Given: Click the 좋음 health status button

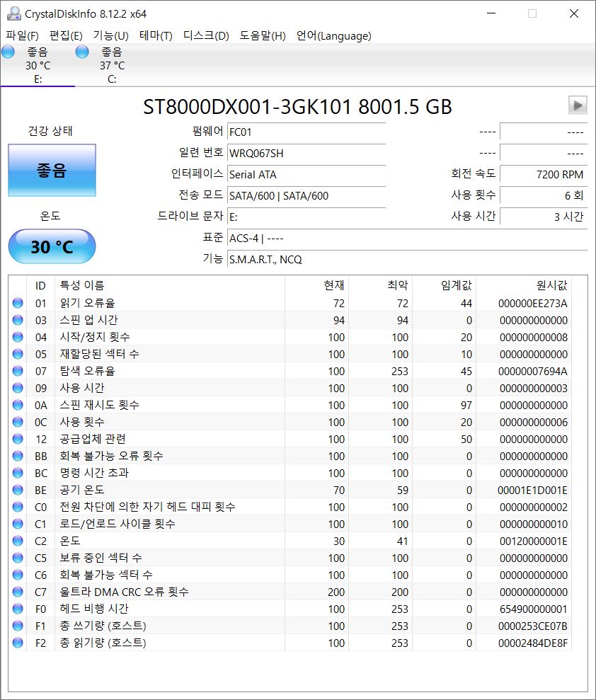Looking at the screenshot, I should coord(52,170).
